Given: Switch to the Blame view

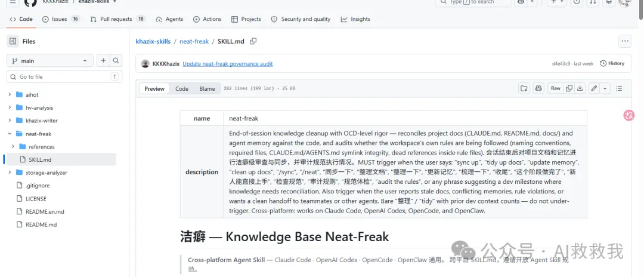Looking at the screenshot, I should [x=207, y=89].
